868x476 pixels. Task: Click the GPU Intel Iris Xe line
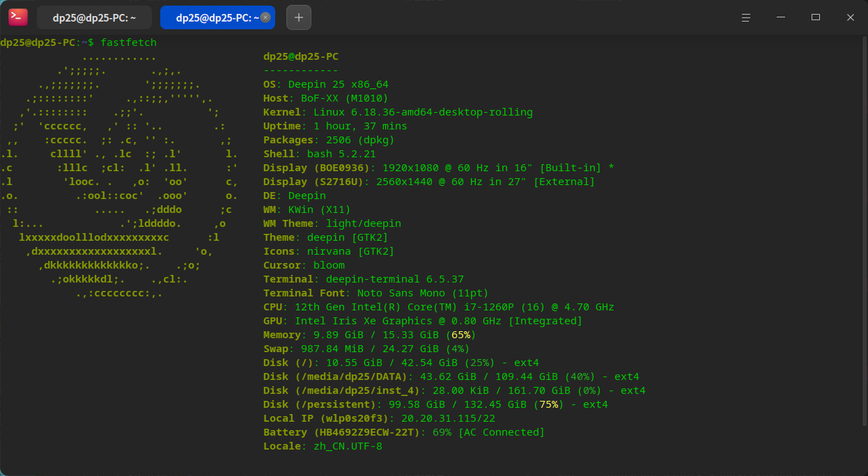(x=423, y=321)
